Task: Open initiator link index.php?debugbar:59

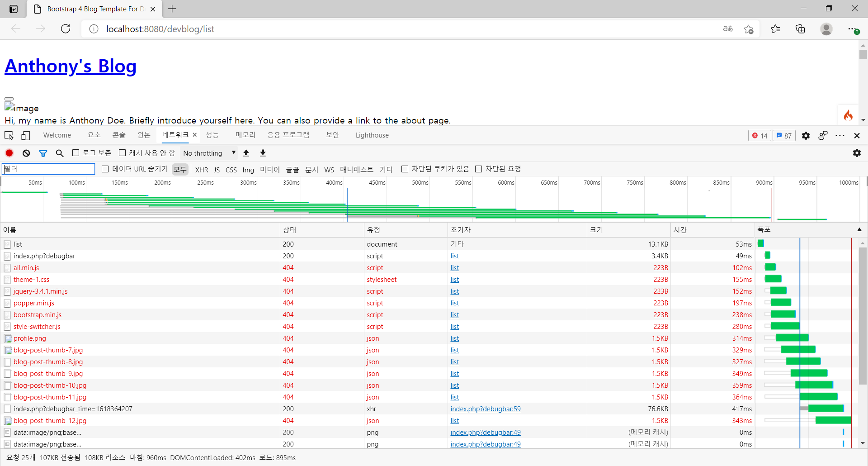Action: (x=486, y=409)
